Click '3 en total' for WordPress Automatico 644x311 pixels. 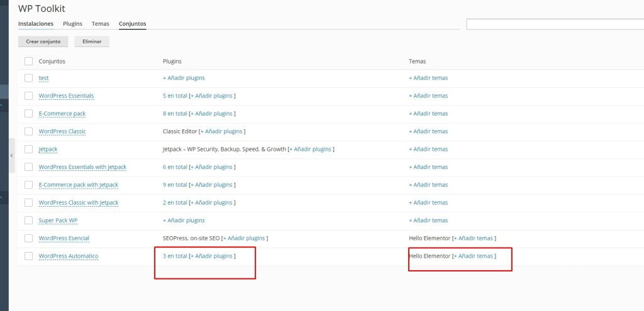coord(175,256)
